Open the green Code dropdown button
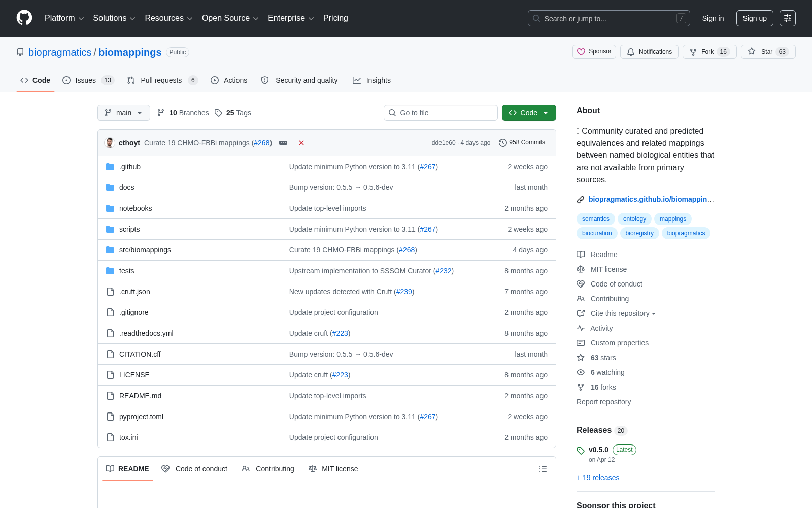 pyautogui.click(x=529, y=113)
